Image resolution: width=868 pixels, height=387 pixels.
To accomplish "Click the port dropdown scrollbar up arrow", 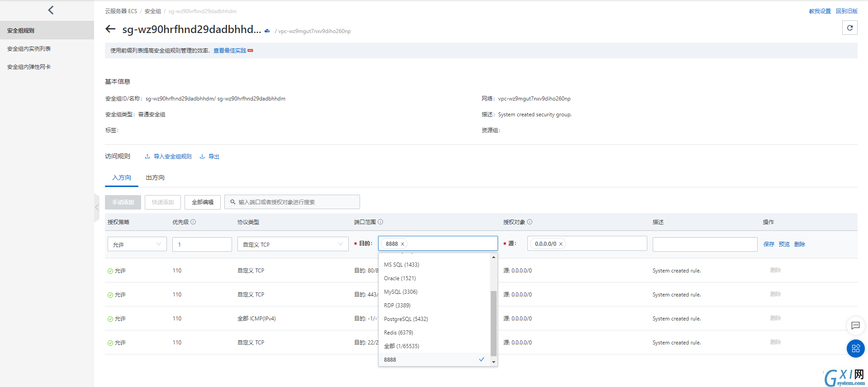I will 493,257.
